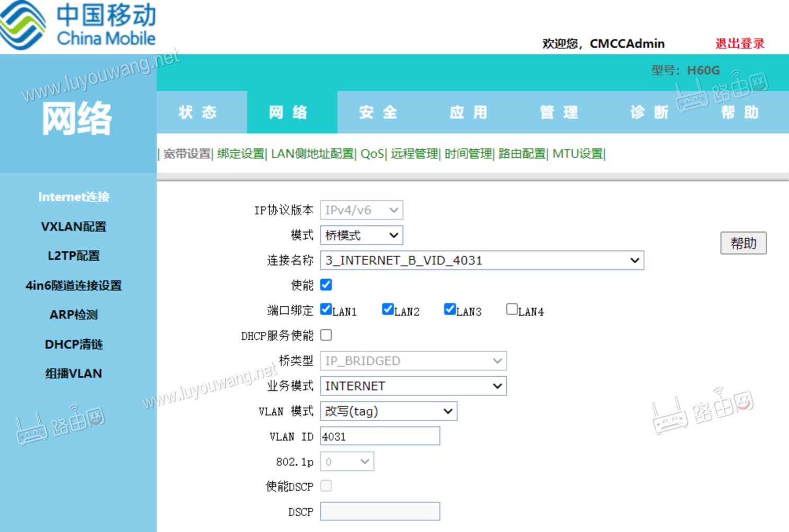Click the 退出登录 logout link
Image resolution: width=789 pixels, height=532 pixels.
(739, 43)
